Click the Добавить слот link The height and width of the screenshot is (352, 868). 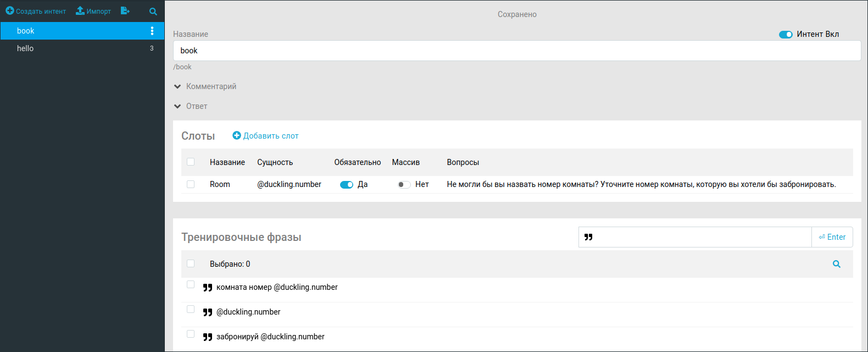click(x=271, y=136)
